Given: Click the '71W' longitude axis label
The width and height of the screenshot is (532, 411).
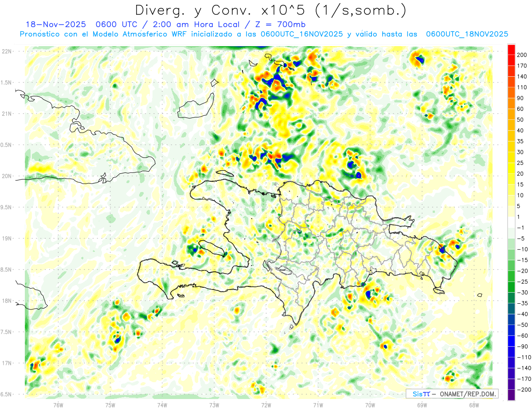Looking at the screenshot, I should pyautogui.click(x=318, y=405).
